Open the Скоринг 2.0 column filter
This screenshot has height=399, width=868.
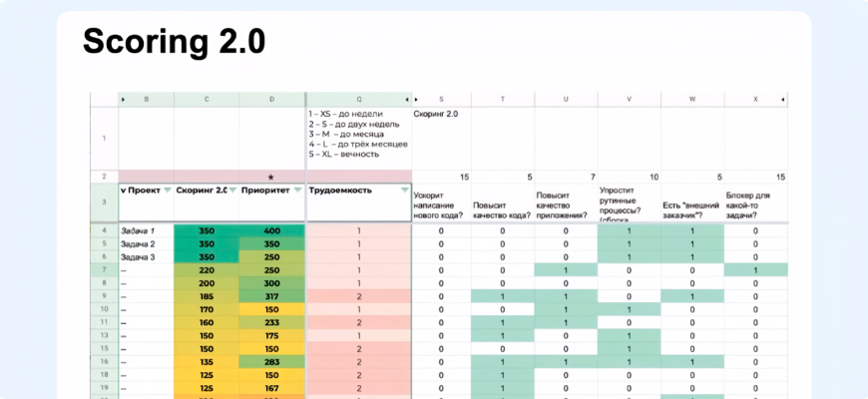pos(233,190)
